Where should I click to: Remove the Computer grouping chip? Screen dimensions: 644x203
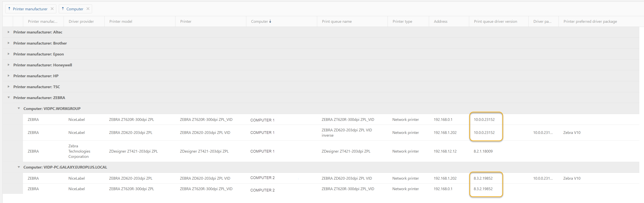tap(88, 9)
